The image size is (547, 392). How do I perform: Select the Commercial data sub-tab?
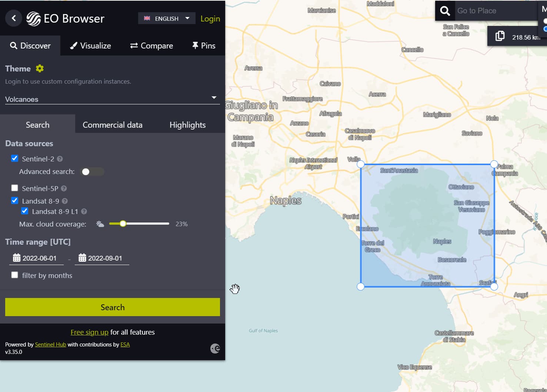pyautogui.click(x=113, y=125)
